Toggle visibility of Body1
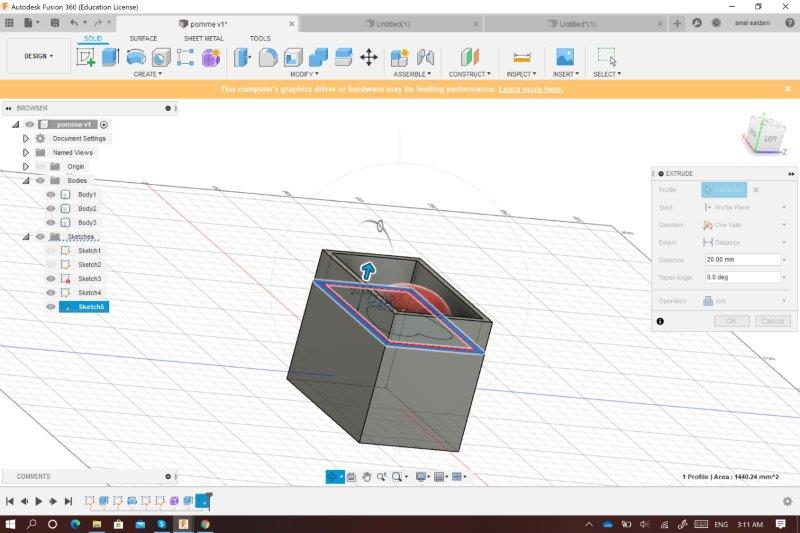The width and height of the screenshot is (800, 533). click(51, 194)
